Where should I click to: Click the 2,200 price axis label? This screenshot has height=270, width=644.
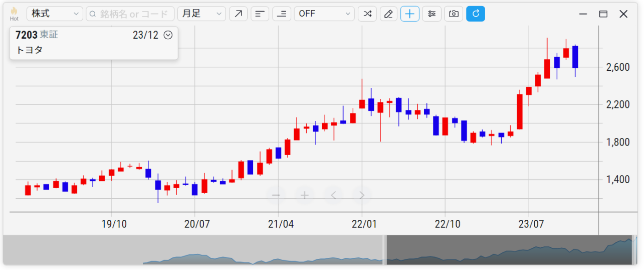tap(617, 104)
